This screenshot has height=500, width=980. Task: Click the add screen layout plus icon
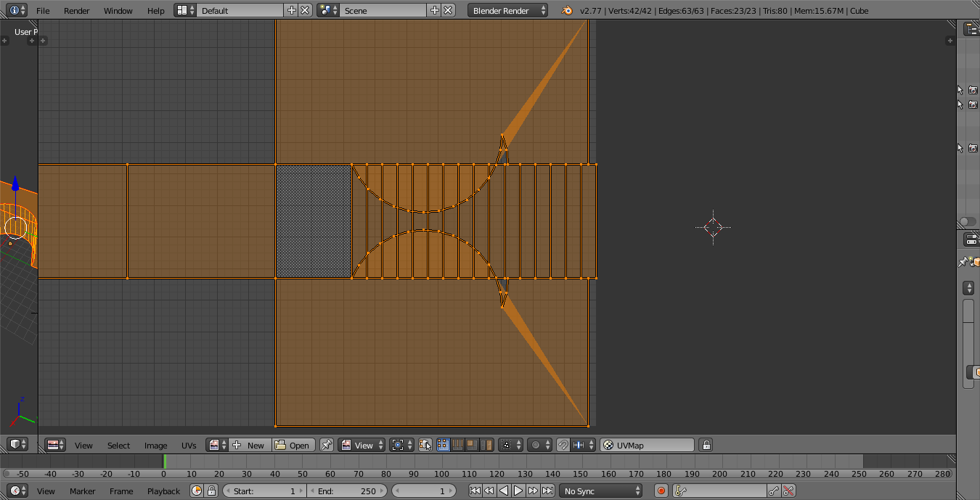point(291,11)
